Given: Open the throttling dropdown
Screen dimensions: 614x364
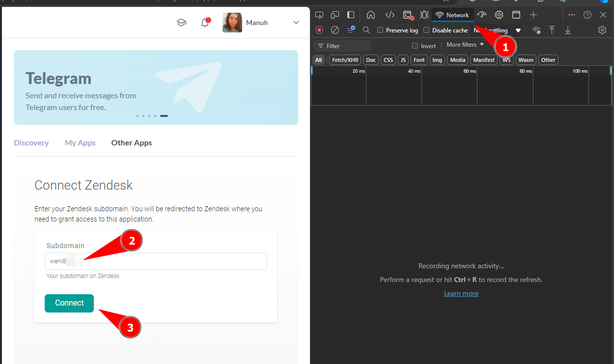Looking at the screenshot, I should (518, 30).
